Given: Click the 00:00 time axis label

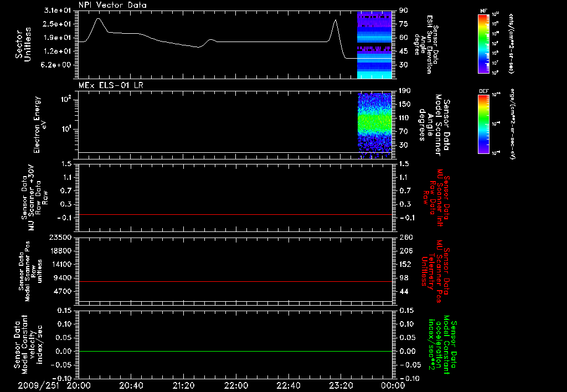Looking at the screenshot, I should click(393, 386).
